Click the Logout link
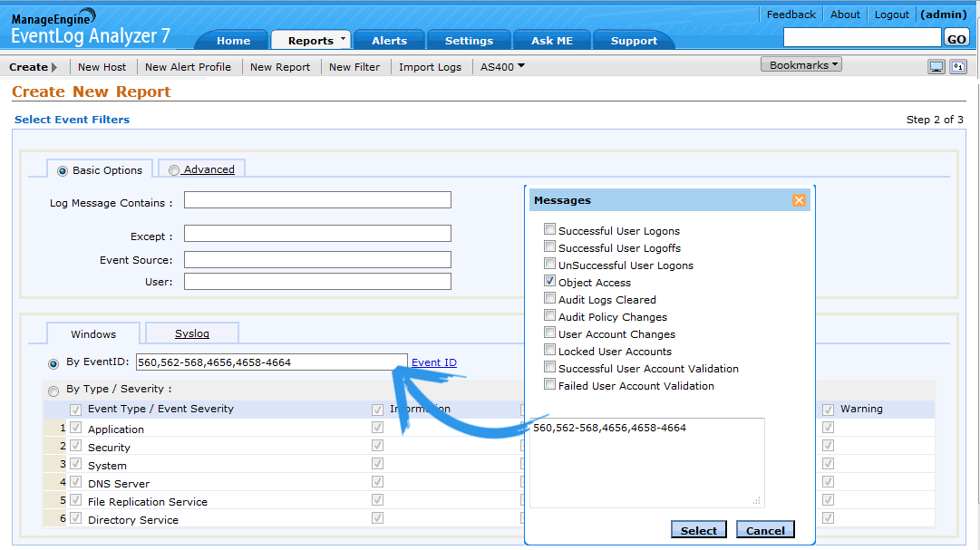 (892, 14)
